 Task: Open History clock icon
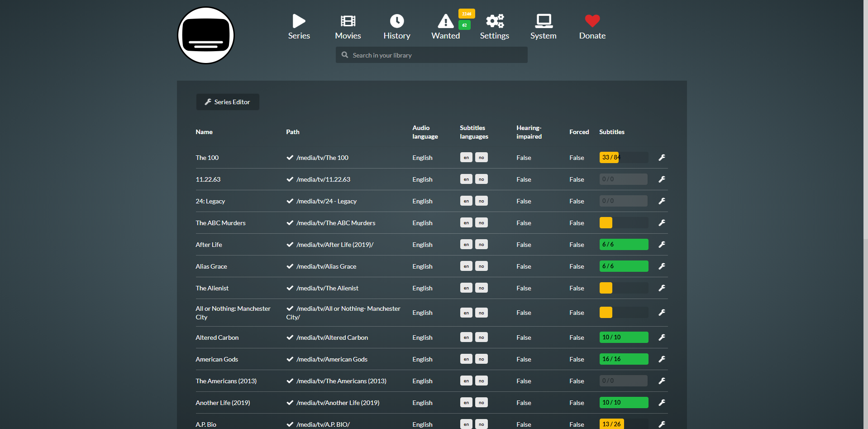click(396, 21)
